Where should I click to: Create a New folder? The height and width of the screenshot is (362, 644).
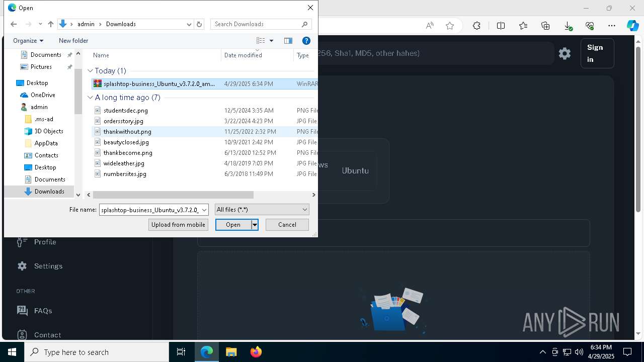point(73,41)
